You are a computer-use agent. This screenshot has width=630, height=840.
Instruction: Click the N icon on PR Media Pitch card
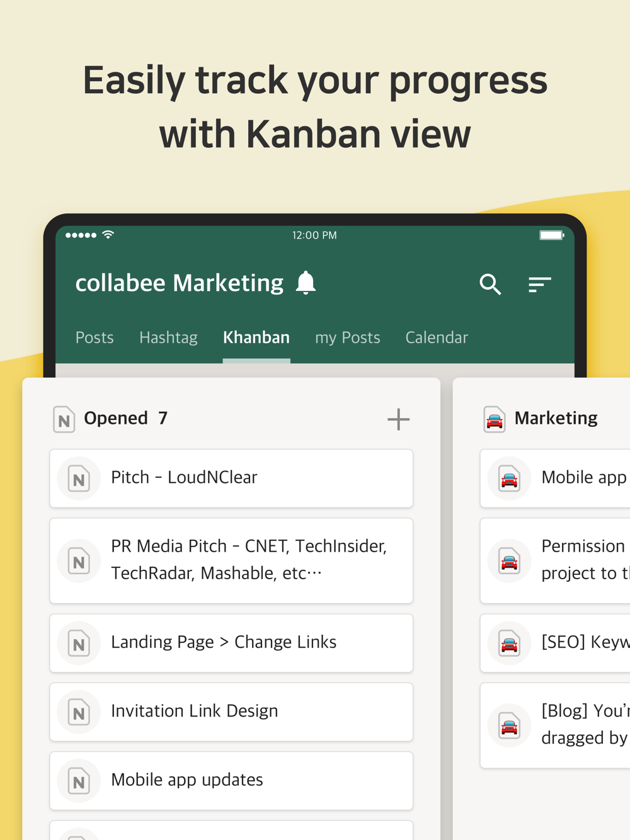pos(79,560)
